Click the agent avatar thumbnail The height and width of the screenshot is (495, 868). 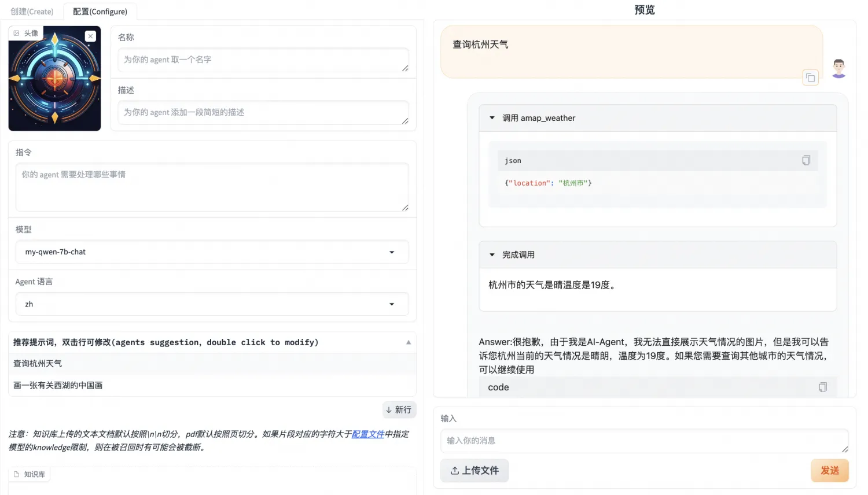(x=54, y=78)
